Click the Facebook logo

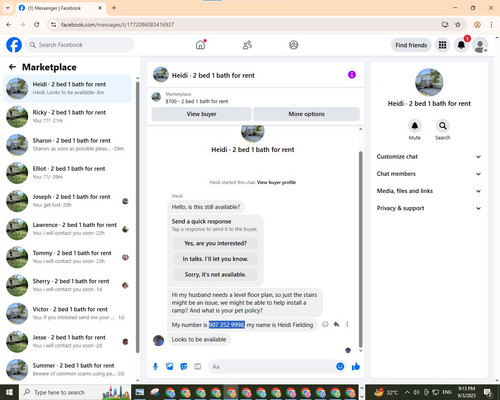tap(14, 45)
